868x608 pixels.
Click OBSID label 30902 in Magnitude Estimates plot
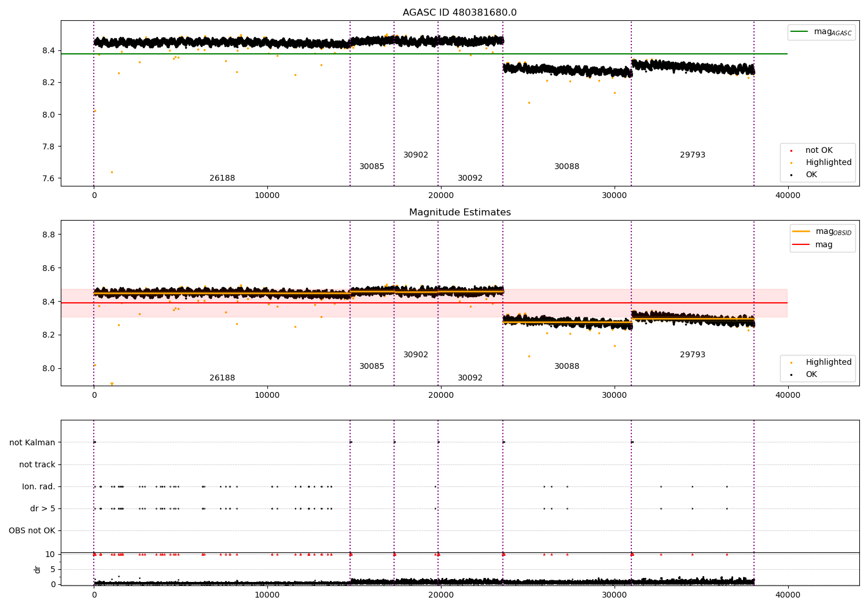(415, 355)
